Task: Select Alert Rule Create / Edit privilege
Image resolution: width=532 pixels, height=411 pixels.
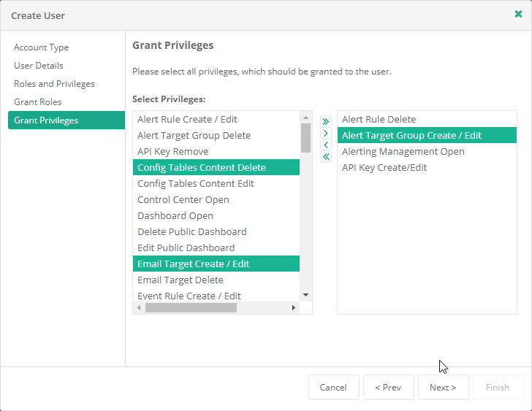Action: point(216,119)
